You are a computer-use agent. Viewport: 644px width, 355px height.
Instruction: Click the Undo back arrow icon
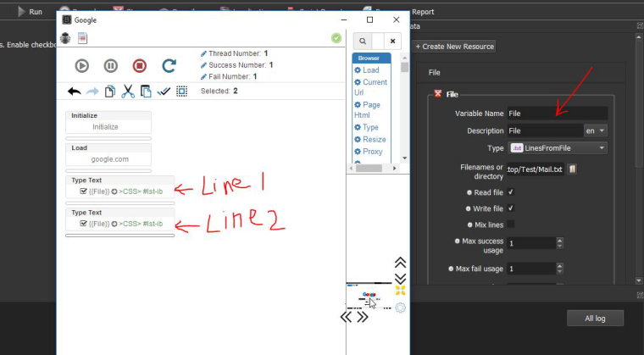[x=74, y=91]
